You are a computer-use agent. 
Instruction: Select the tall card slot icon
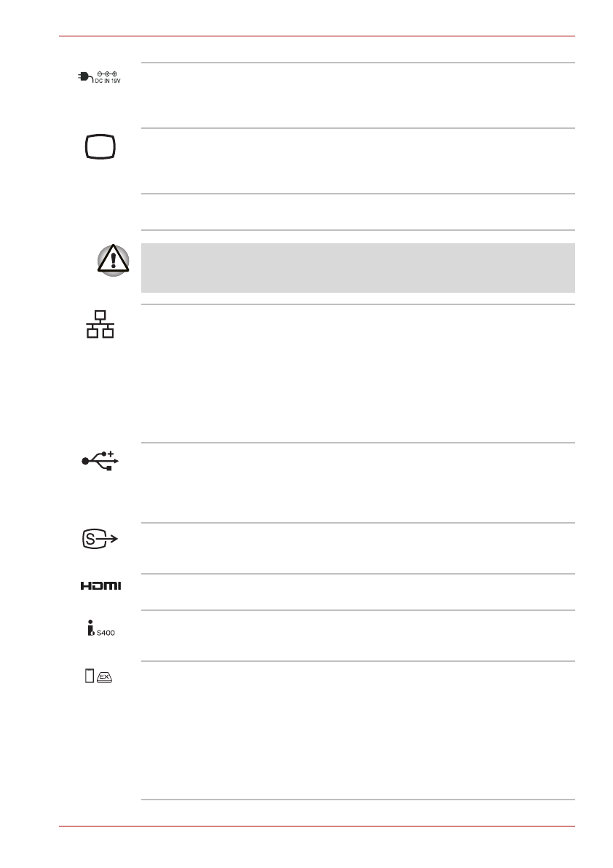pyautogui.click(x=90, y=677)
